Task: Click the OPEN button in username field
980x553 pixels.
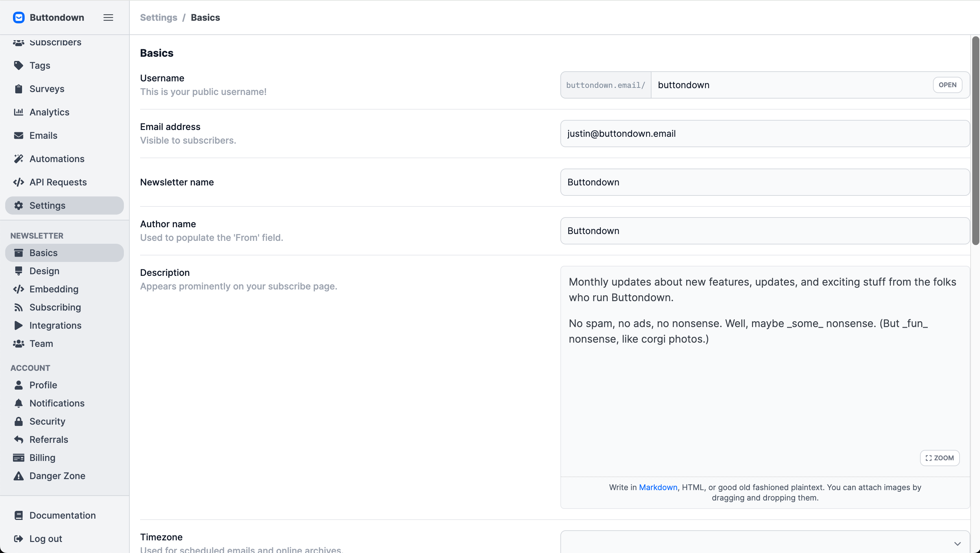Action: point(947,85)
